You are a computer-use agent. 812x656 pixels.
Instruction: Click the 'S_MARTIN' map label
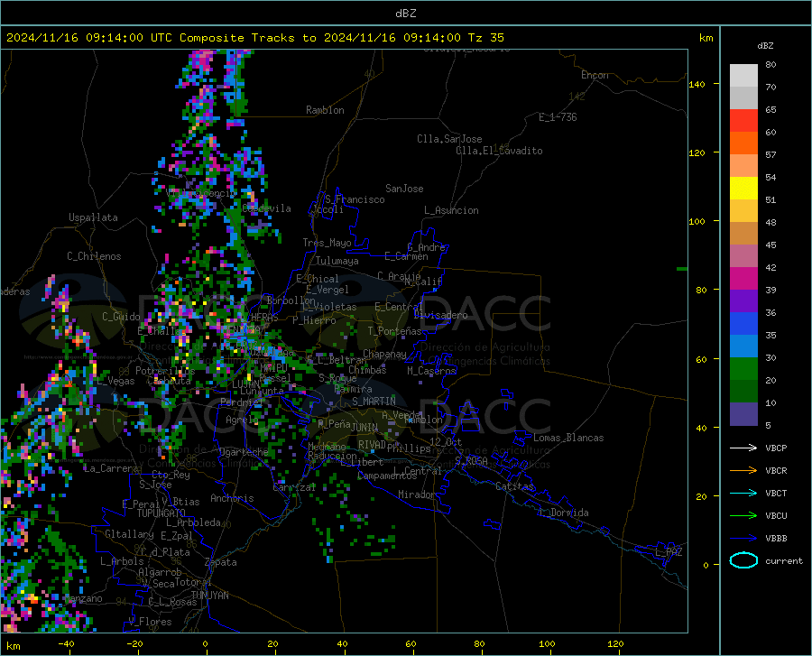click(374, 402)
